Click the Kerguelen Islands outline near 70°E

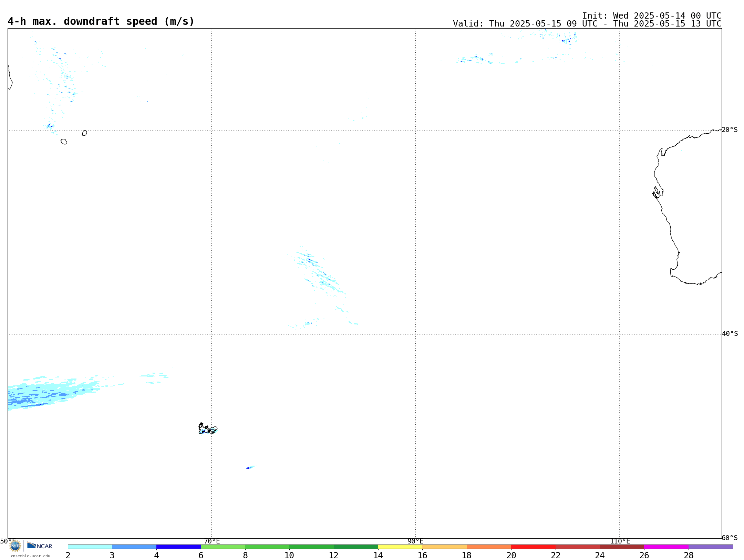click(208, 428)
